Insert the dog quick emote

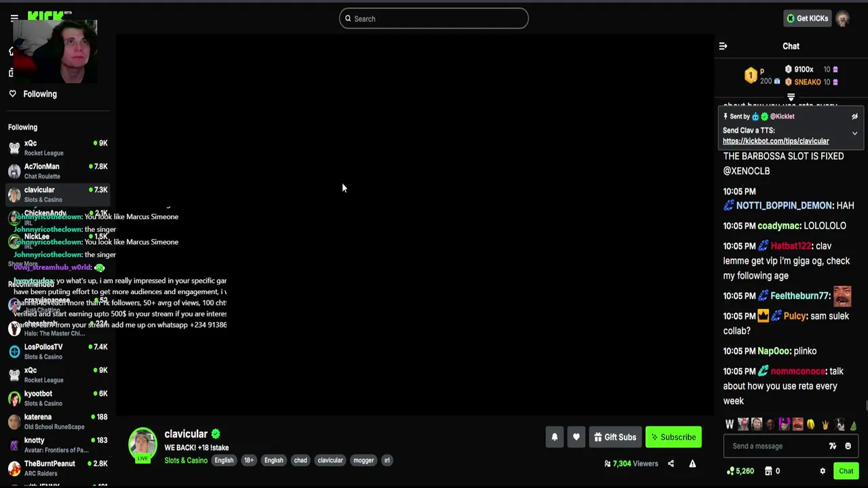840,425
